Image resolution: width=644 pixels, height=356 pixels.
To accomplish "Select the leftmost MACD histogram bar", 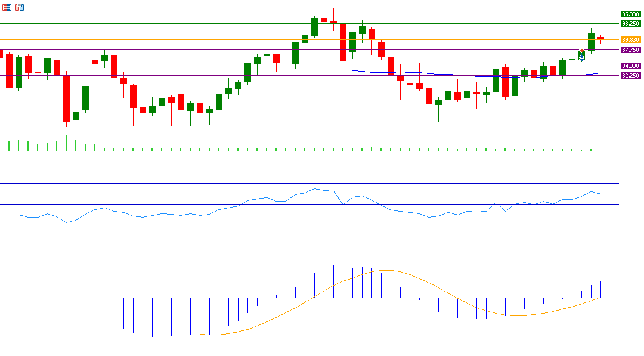I will click(x=123, y=313).
